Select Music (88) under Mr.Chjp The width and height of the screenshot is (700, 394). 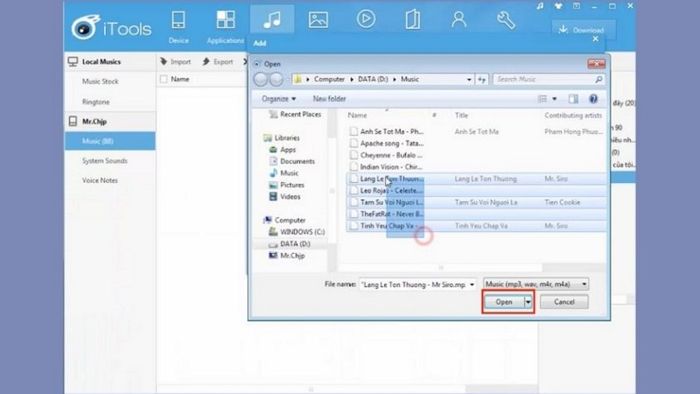(110, 141)
